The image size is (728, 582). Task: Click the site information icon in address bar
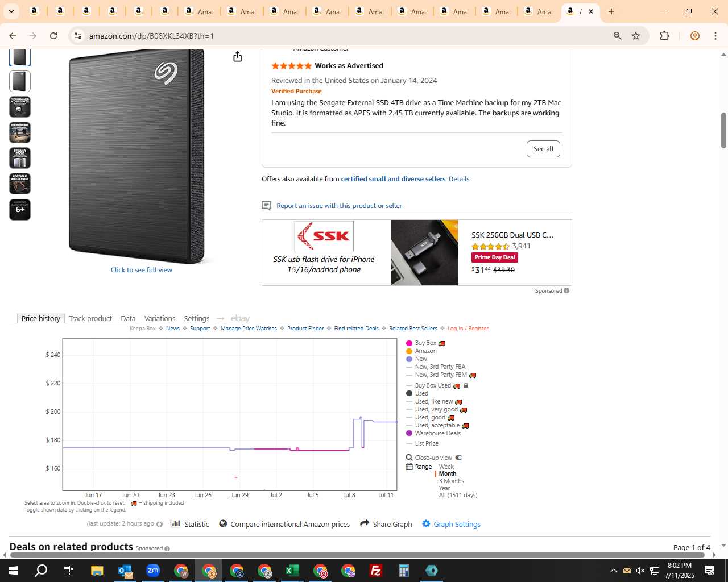tap(78, 36)
